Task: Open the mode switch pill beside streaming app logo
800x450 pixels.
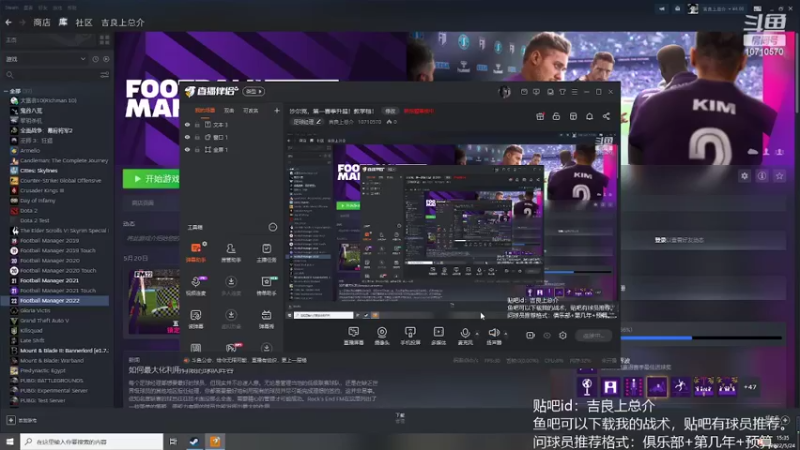Action: 254,91
